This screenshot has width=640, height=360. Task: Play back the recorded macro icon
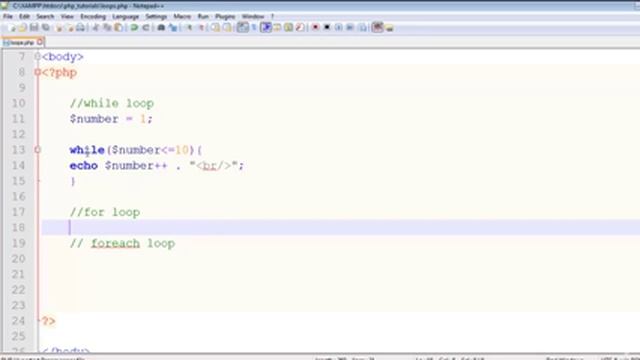click(x=338, y=28)
